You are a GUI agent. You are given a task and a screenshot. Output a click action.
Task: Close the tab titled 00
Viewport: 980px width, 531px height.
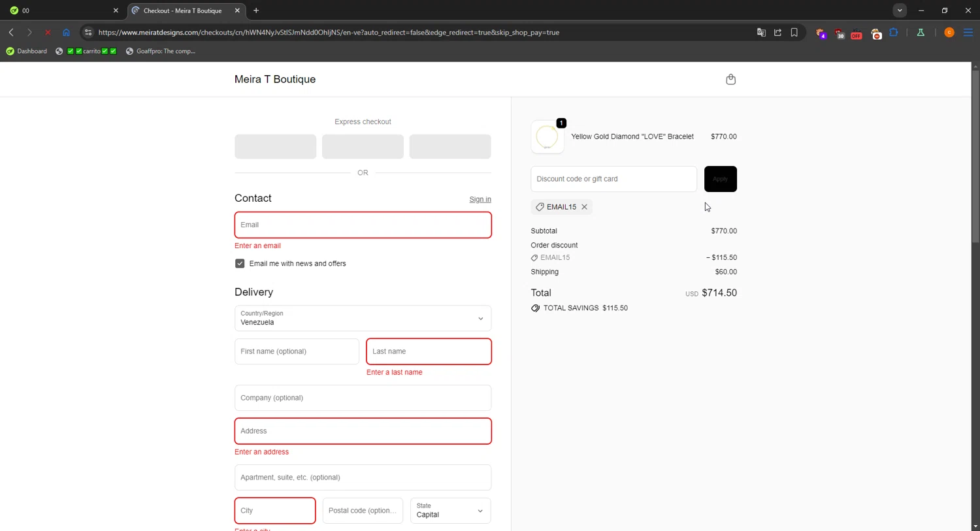point(116,10)
